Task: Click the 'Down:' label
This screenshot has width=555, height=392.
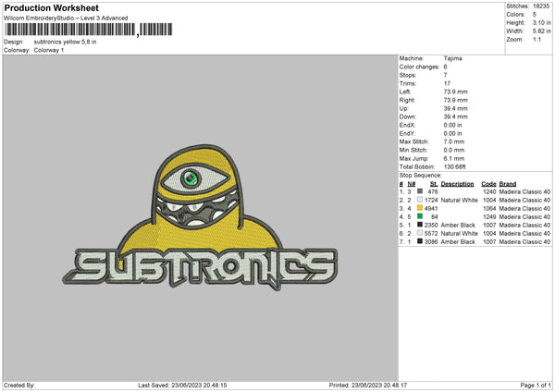Action: pos(407,116)
